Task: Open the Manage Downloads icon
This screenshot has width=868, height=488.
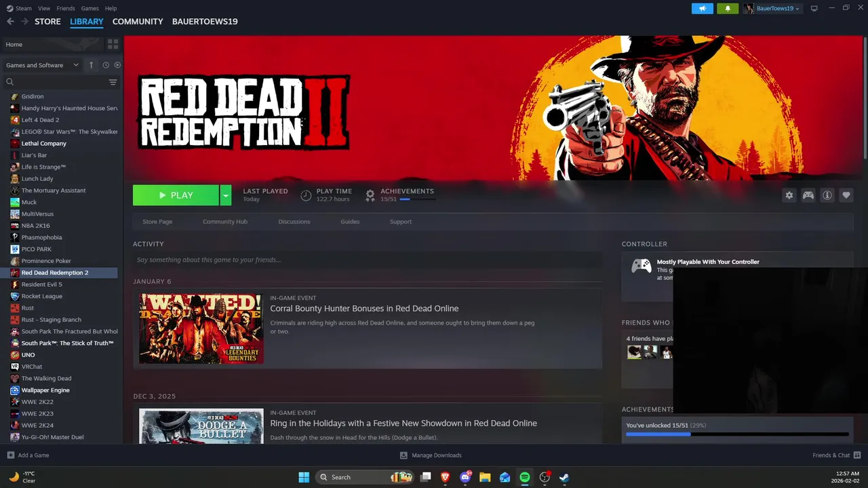Action: tap(403, 455)
